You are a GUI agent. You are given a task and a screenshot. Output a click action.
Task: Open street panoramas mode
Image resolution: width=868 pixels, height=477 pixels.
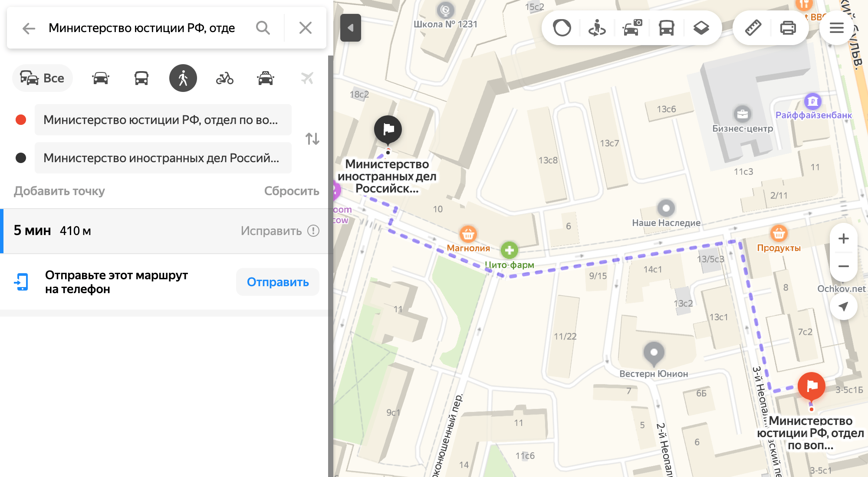pos(597,28)
